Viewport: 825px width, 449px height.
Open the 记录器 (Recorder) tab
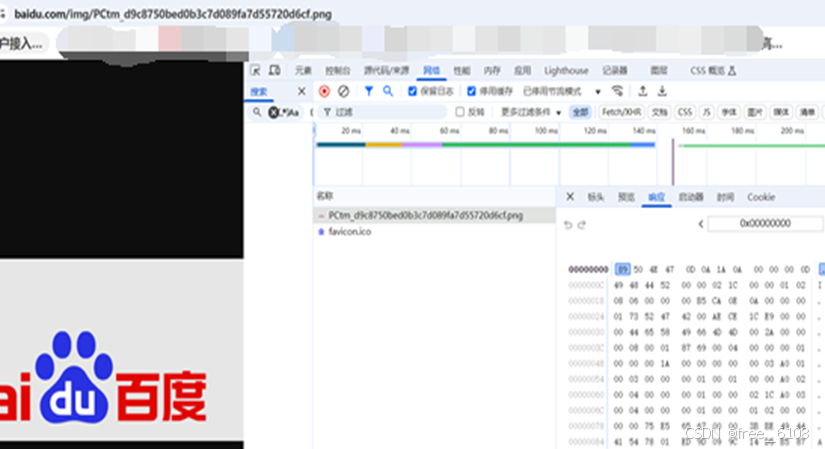pos(615,71)
